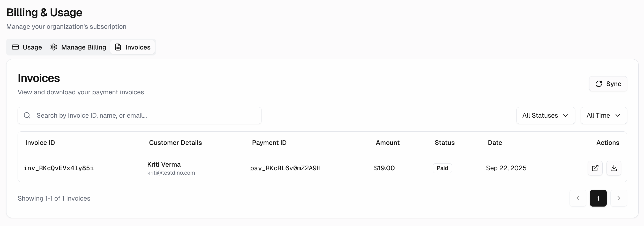
Task: Click the Manage Billing gear icon
Action: [x=54, y=47]
